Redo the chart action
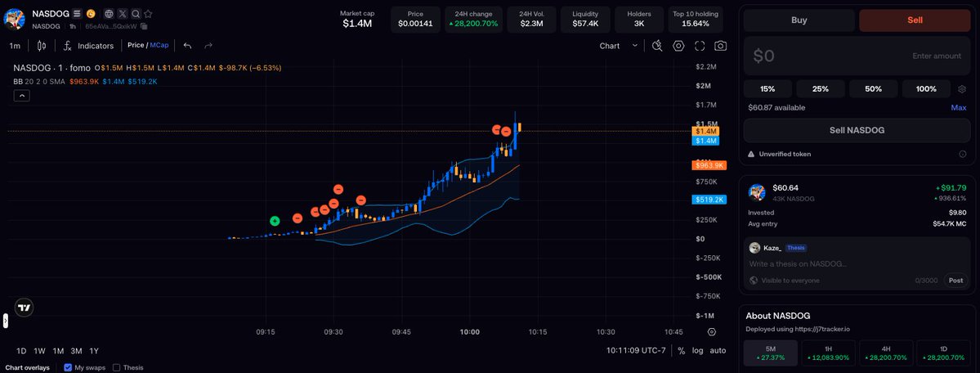This screenshot has width=980, height=373. [208, 46]
